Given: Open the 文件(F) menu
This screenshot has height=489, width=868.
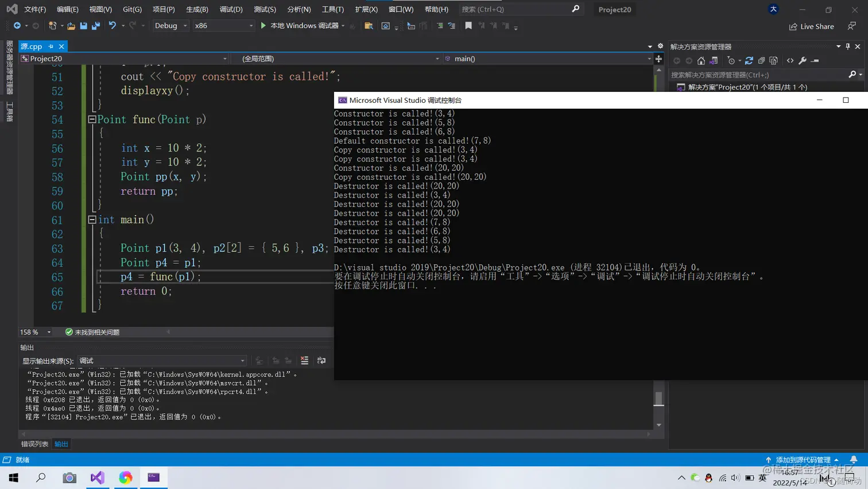Looking at the screenshot, I should tap(35, 9).
